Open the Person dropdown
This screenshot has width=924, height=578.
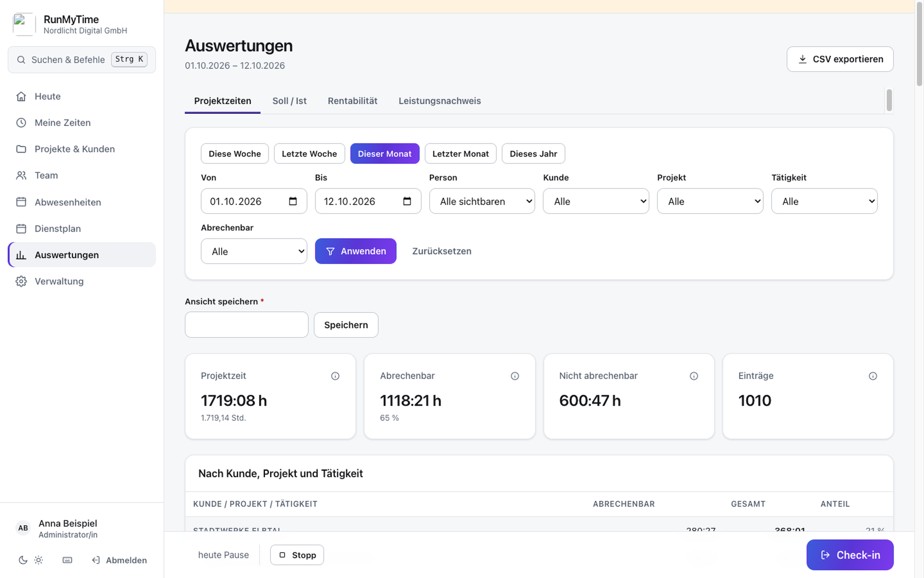click(x=482, y=201)
